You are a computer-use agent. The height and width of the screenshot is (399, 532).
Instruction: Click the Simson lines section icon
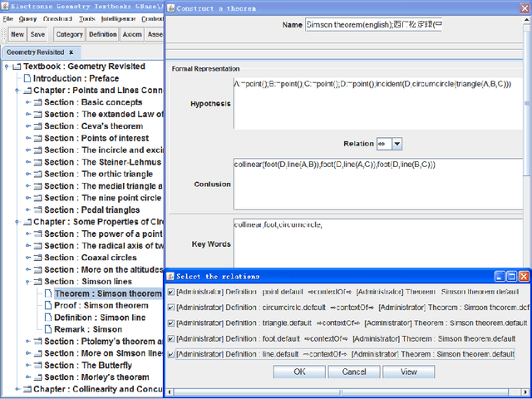[38, 282]
